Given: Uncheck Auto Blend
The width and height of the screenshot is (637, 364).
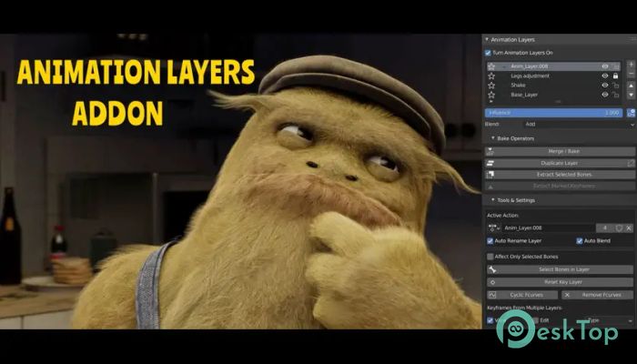Looking at the screenshot, I should click(580, 241).
